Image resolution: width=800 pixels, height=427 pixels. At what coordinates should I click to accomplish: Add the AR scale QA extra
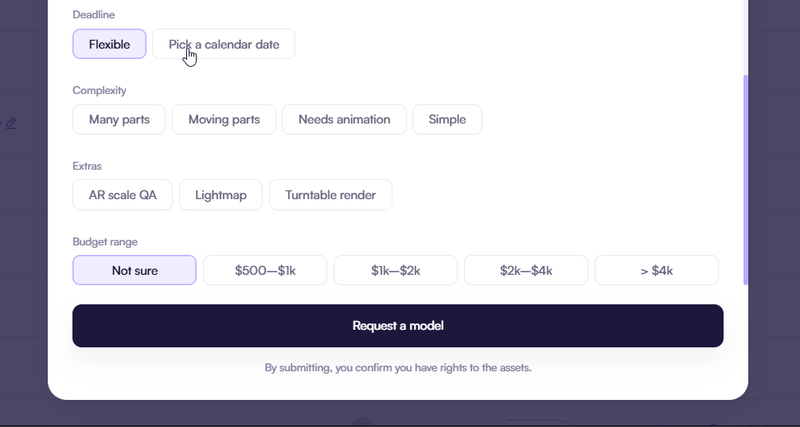click(122, 195)
